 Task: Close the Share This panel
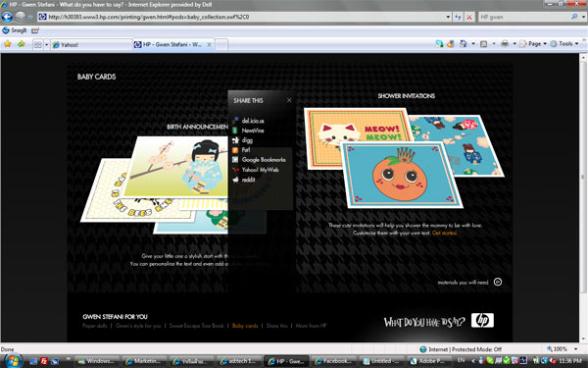(x=289, y=100)
